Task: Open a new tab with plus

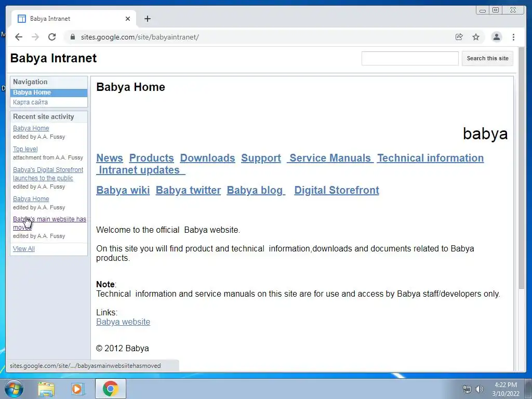Action: pyautogui.click(x=147, y=19)
